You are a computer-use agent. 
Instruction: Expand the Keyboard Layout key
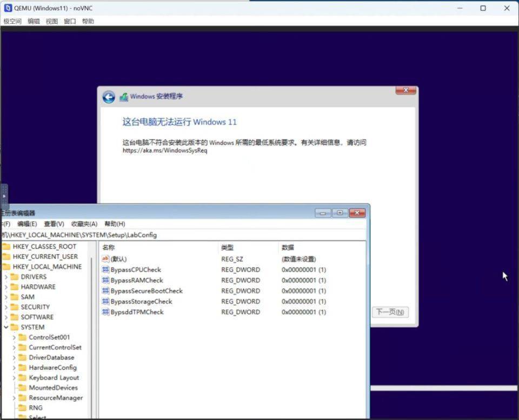pos(14,378)
